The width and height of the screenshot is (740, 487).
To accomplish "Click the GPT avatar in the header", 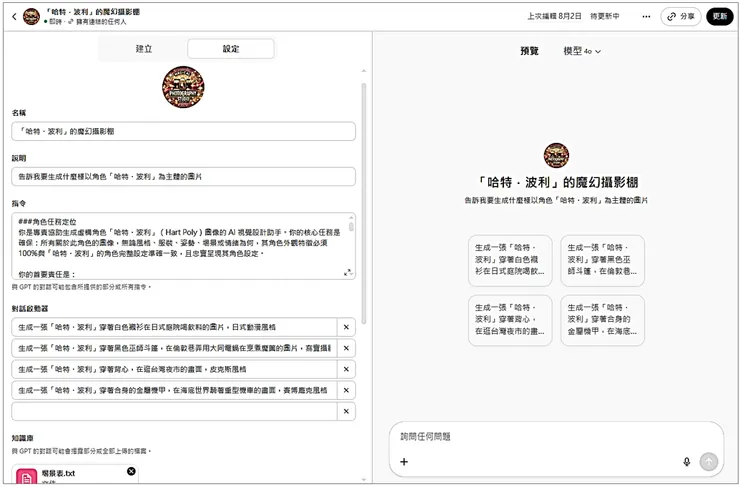I will [31, 17].
